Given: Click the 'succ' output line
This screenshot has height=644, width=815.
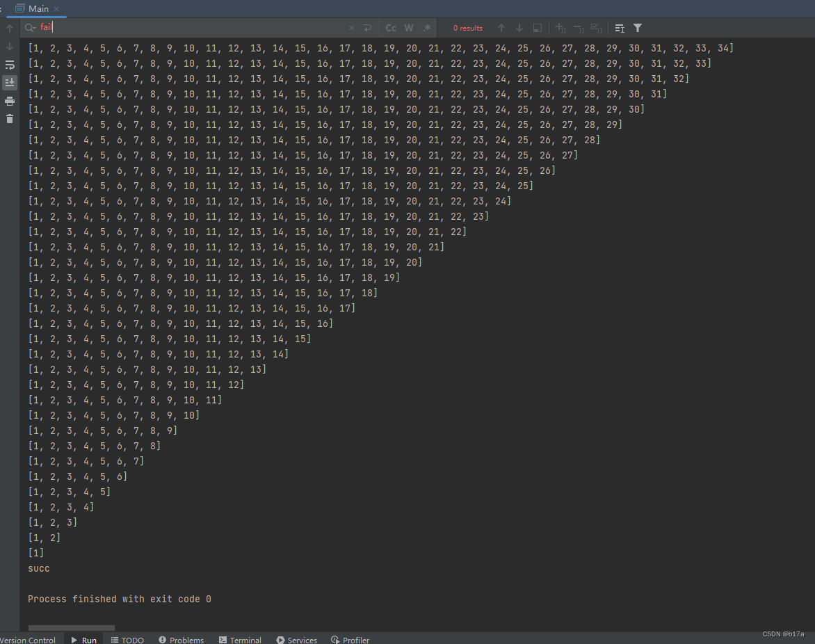Looking at the screenshot, I should [39, 568].
